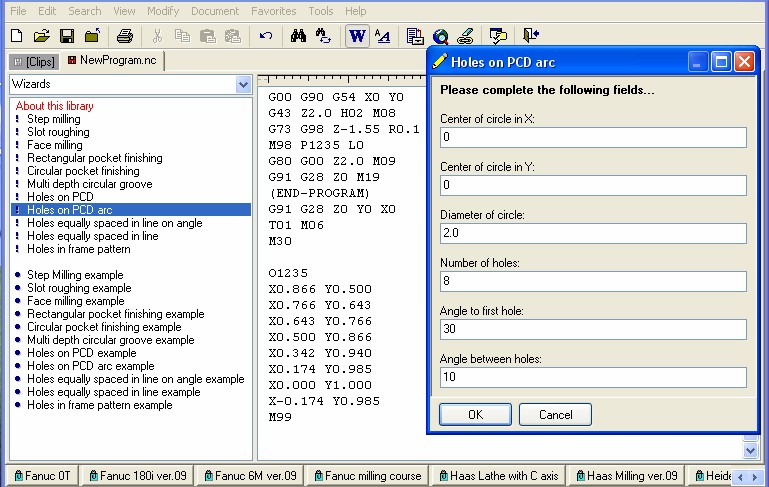Select the Fanuc 6M ver.09 tab
The height and width of the screenshot is (487, 769).
(x=250, y=476)
